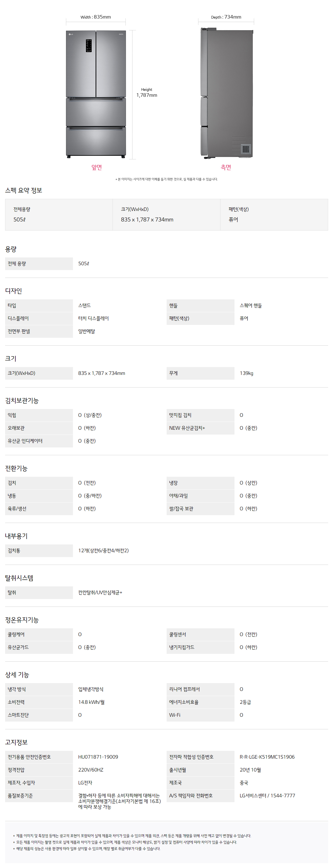The height and width of the screenshot is (868, 333).
Task: Click the Height 1,787mm dimension label
Action: pos(146,93)
